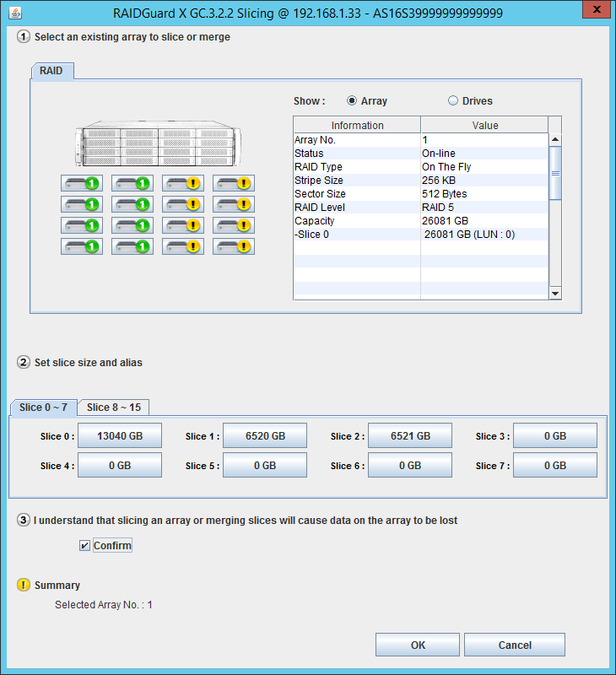This screenshot has height=675, width=616.
Task: Select the bottom-row third-column yellow warning drive icon
Action: click(x=183, y=246)
